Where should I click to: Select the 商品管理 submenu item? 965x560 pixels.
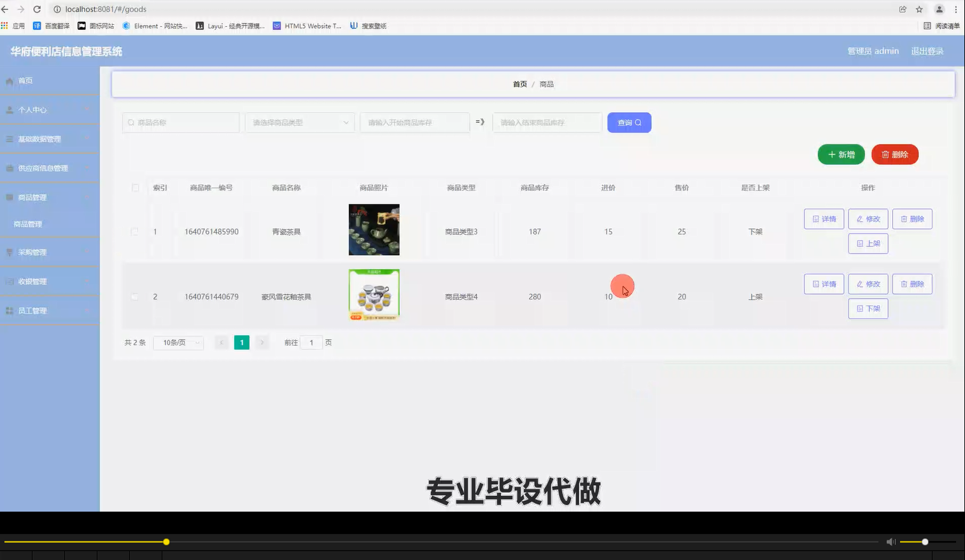pos(29,223)
